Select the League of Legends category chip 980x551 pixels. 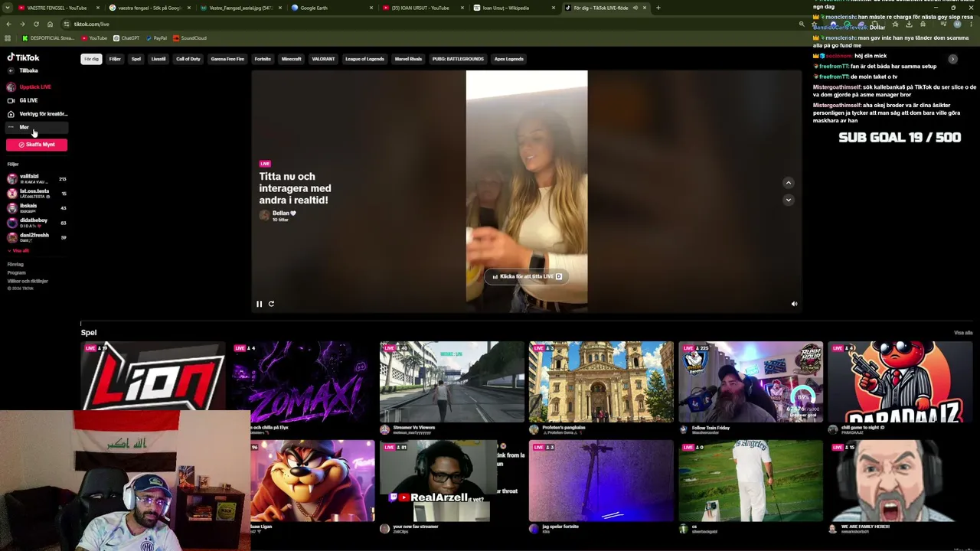[364, 59]
